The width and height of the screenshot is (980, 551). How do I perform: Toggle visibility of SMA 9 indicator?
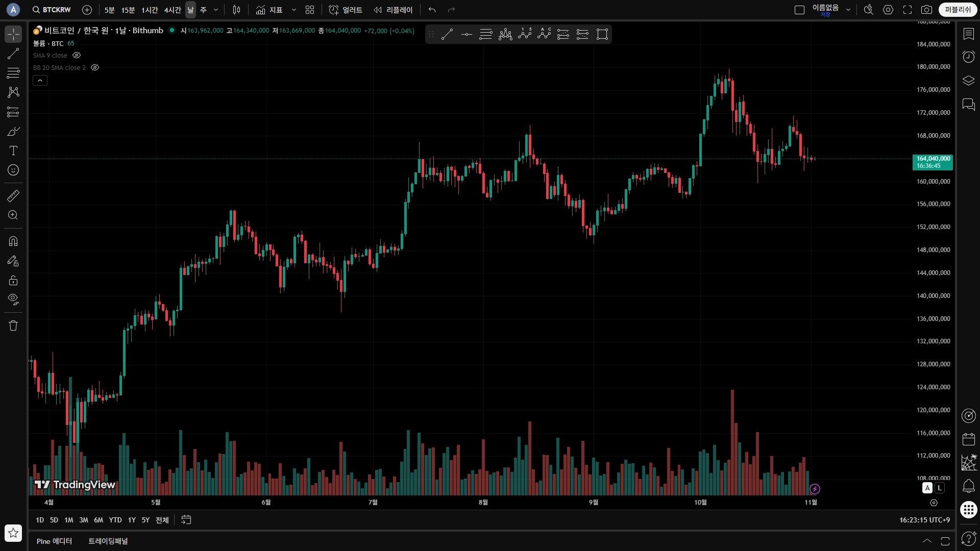click(x=77, y=55)
